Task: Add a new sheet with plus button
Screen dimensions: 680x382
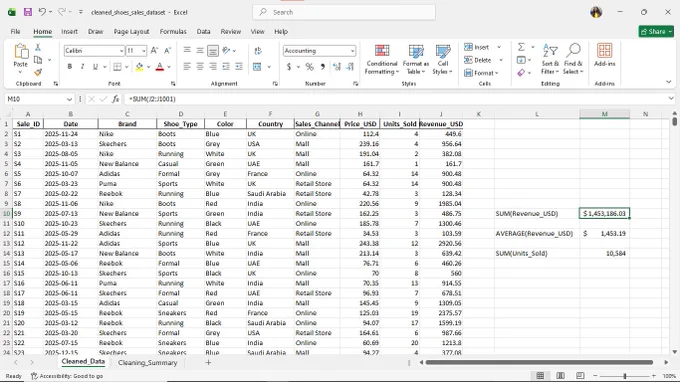Action: [208, 362]
